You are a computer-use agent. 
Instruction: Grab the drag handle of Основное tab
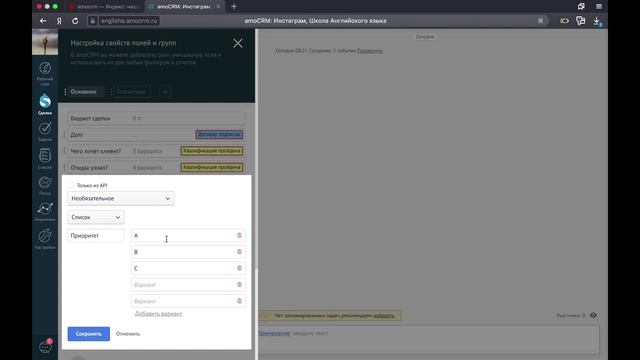coord(65,92)
